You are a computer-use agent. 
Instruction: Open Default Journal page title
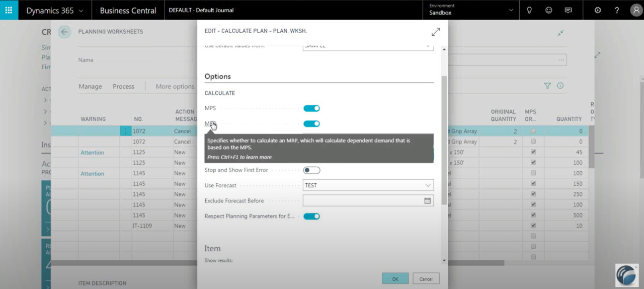coord(201,10)
